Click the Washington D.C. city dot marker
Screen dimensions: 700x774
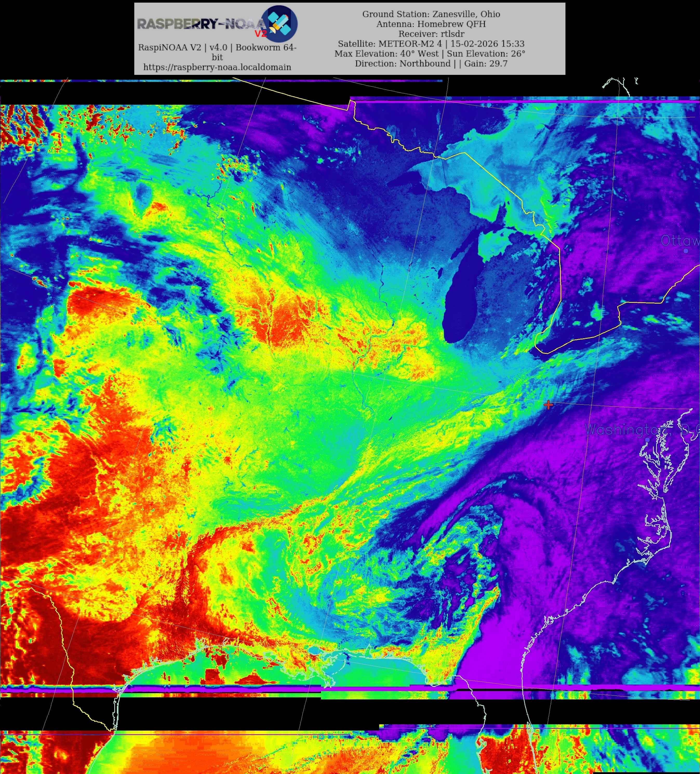648,440
